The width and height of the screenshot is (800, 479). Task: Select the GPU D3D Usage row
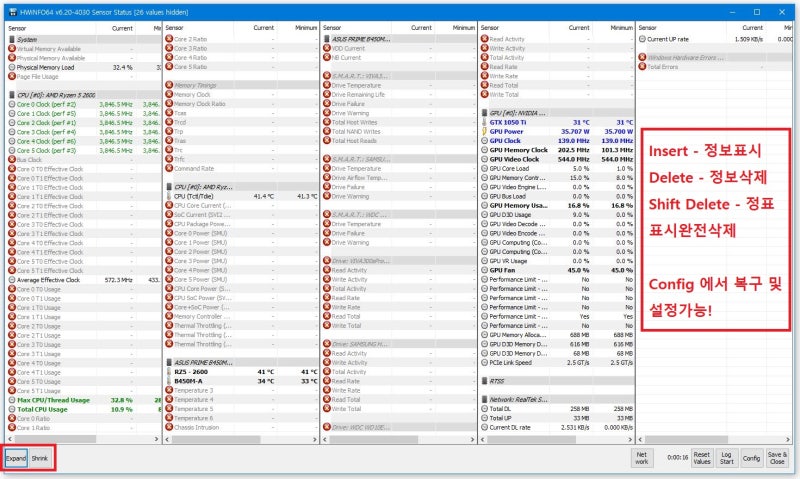pyautogui.click(x=557, y=215)
